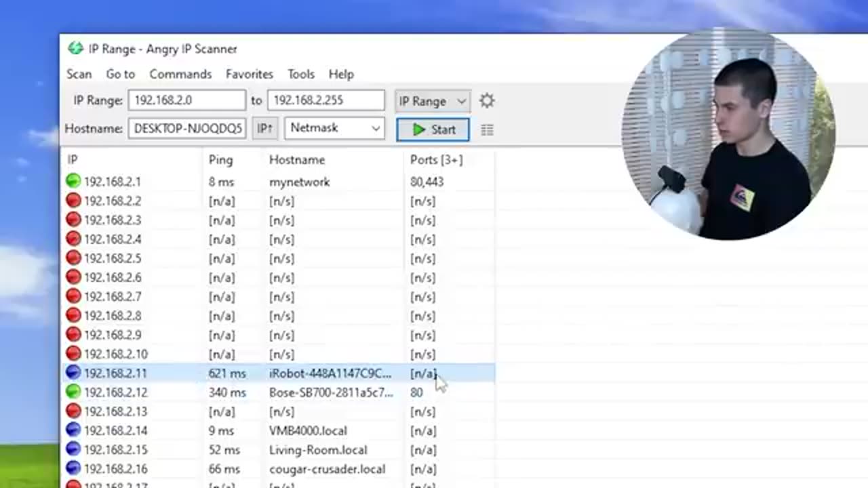The width and height of the screenshot is (868, 488).
Task: Select the iRobot-448A1147C9C hostname cell
Action: coord(330,373)
